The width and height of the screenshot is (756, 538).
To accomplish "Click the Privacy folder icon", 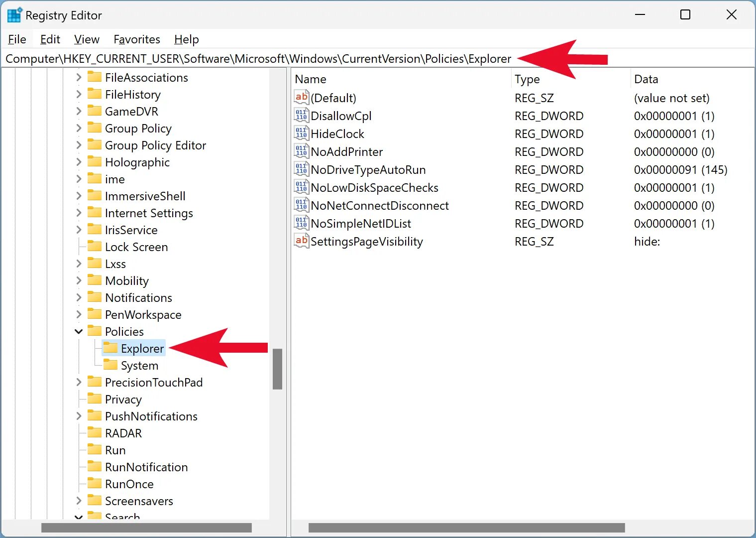I will coord(94,399).
